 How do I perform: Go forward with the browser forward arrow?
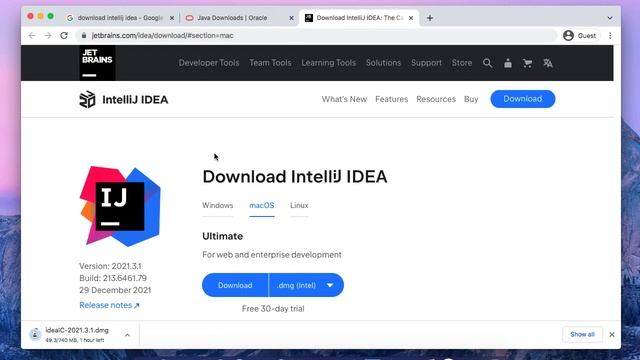[x=48, y=36]
